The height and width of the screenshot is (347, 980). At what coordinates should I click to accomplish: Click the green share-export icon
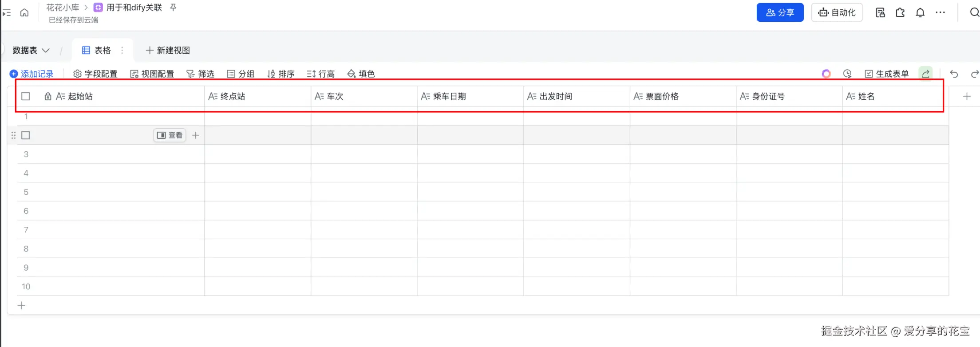pyautogui.click(x=925, y=74)
